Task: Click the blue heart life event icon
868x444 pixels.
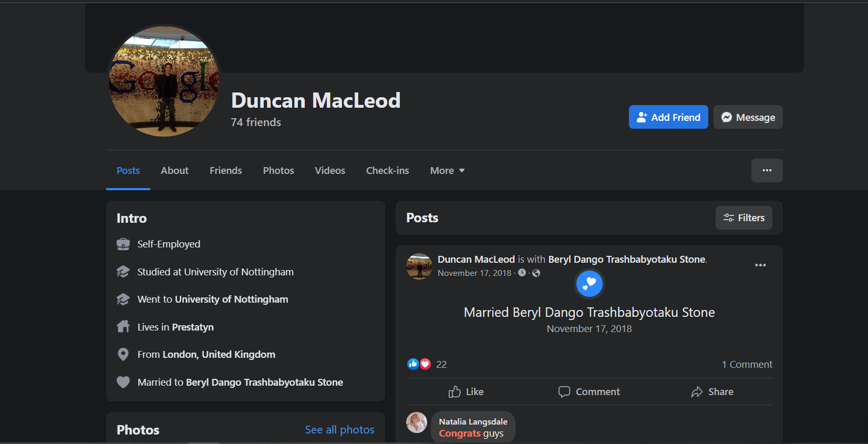Action: point(589,284)
